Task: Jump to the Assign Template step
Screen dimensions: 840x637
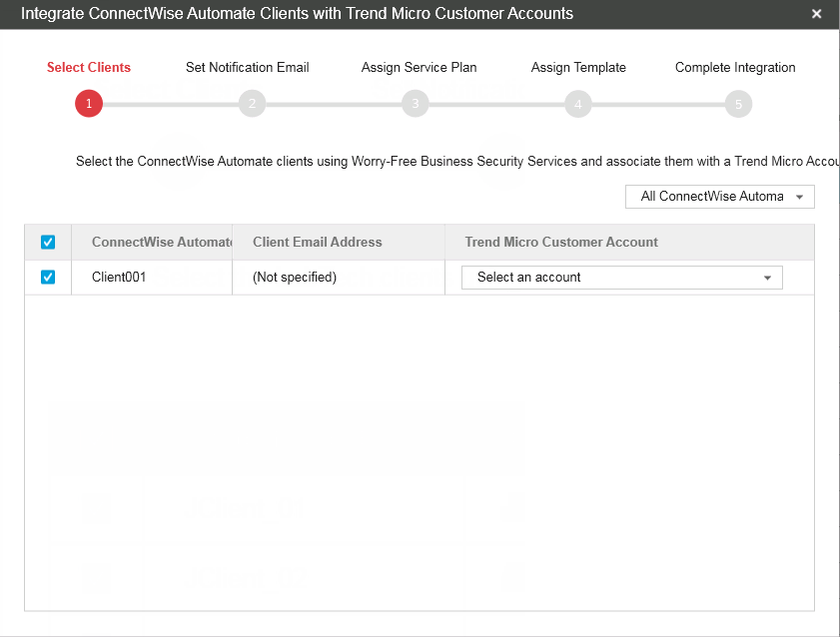Action: click(x=578, y=68)
